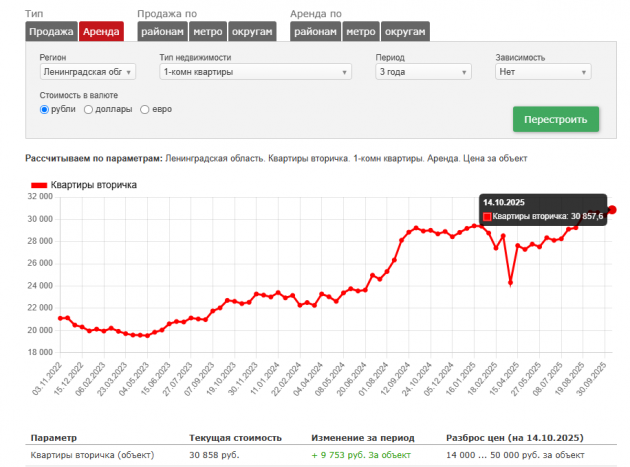
Task: Open Аренда по районам tab
Action: 315,32
